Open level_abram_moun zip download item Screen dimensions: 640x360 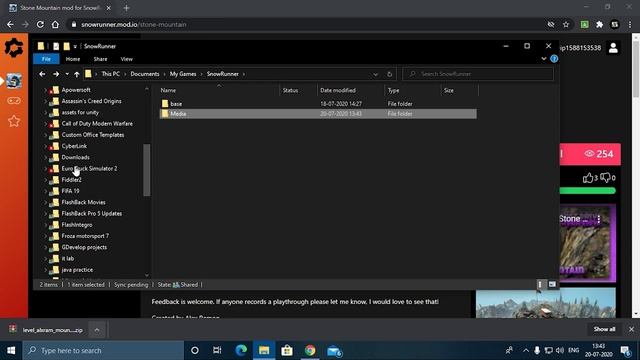pyautogui.click(x=46, y=330)
